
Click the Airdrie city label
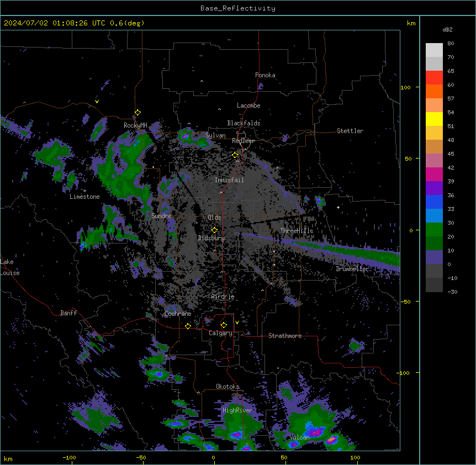223,297
